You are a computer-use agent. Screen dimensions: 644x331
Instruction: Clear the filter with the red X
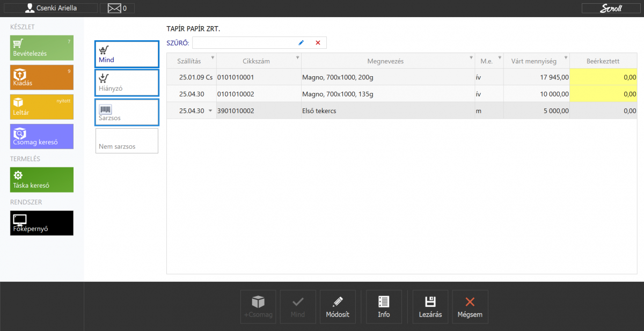318,43
